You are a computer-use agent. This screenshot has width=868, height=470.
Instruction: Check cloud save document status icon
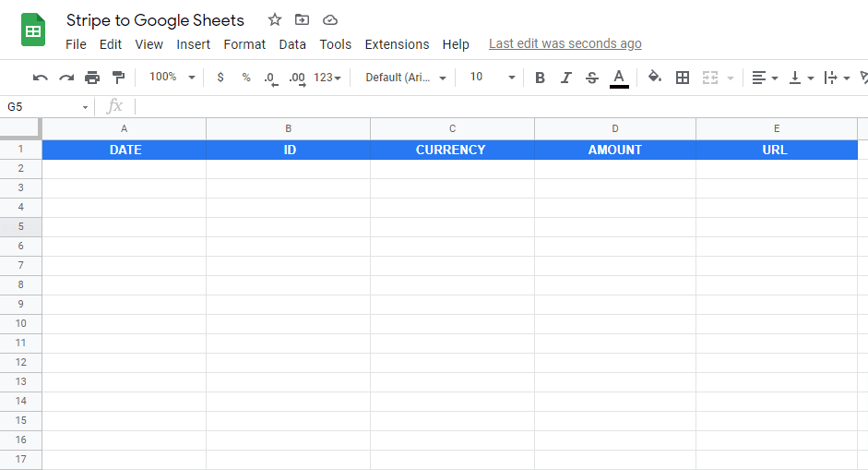pyautogui.click(x=329, y=19)
